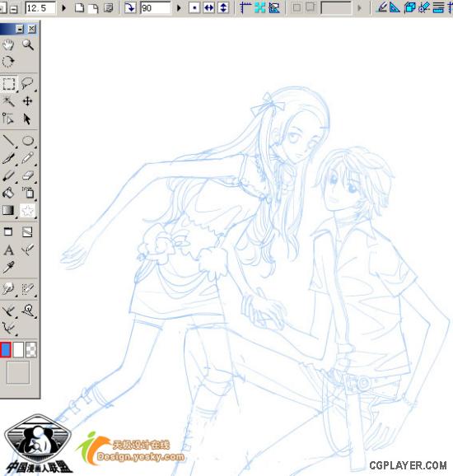Select the Zoom magnifier tool

pos(28,45)
